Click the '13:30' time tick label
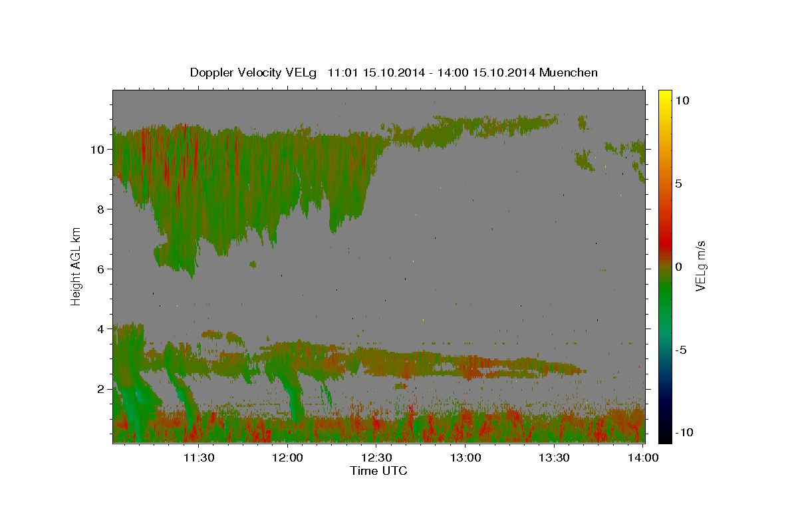The width and height of the screenshot is (798, 532). click(555, 458)
